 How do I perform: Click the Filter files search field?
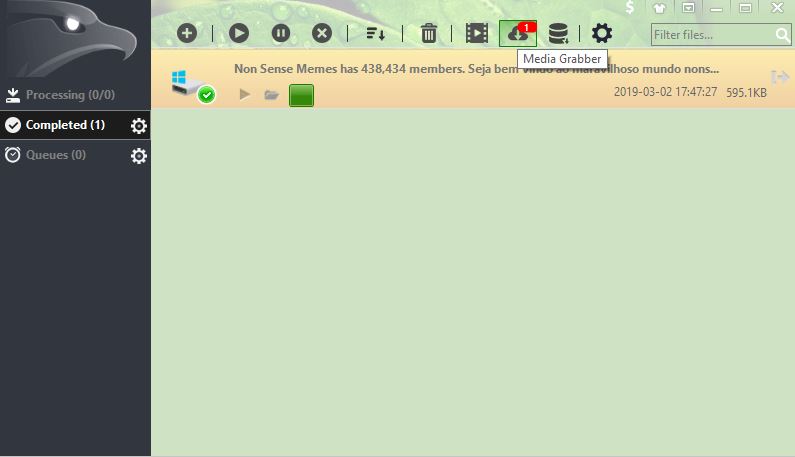coord(711,35)
